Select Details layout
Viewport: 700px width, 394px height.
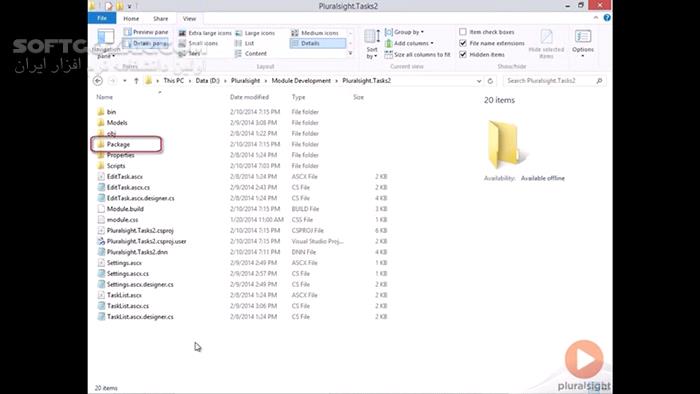coord(317,43)
